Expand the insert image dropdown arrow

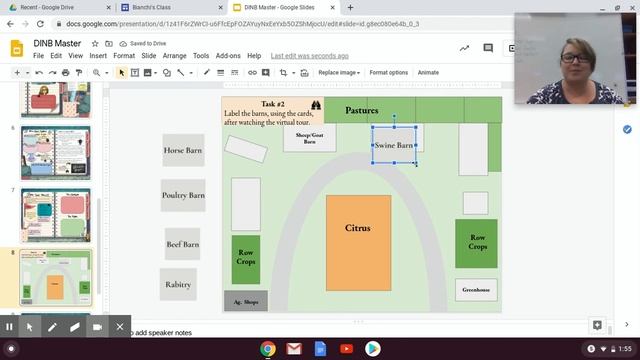pyautogui.click(x=156, y=73)
